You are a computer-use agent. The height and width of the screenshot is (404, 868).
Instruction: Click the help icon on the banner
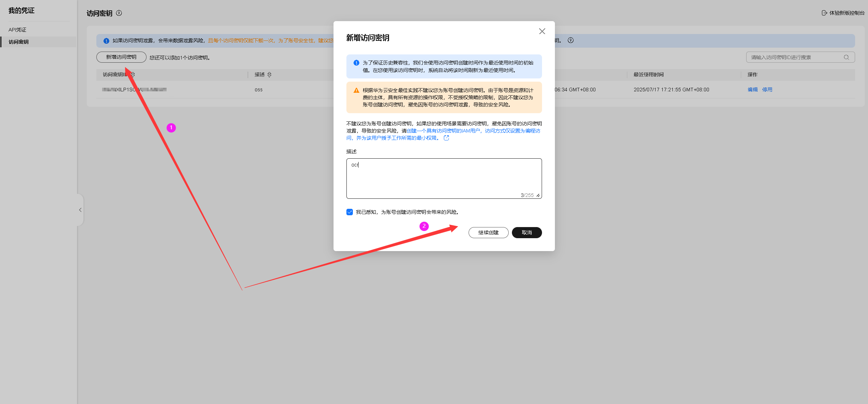[x=571, y=40]
